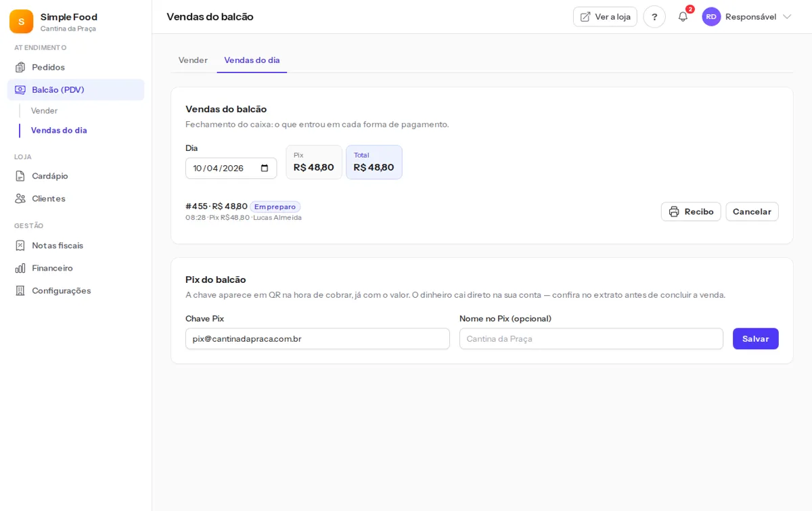812x511 pixels.
Task: Click the Balcão (PDV) register icon
Action: [x=20, y=89]
